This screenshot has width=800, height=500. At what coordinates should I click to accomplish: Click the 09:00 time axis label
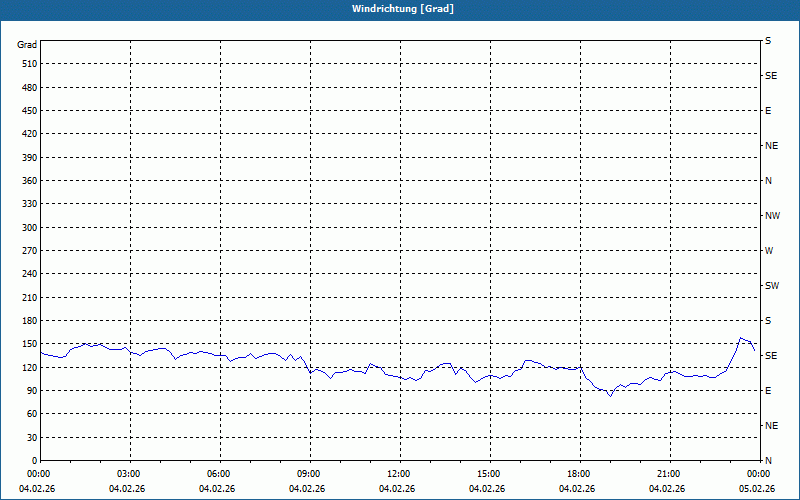(310, 474)
